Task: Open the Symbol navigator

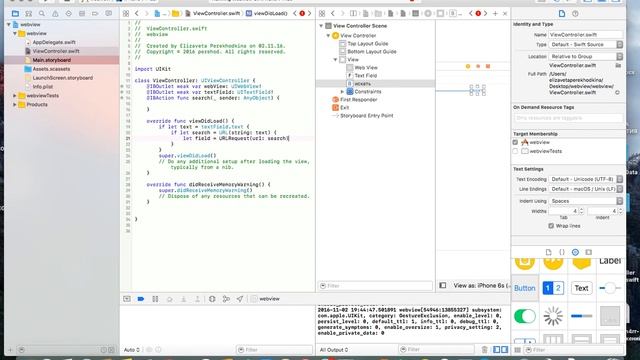Action: pos(29,13)
